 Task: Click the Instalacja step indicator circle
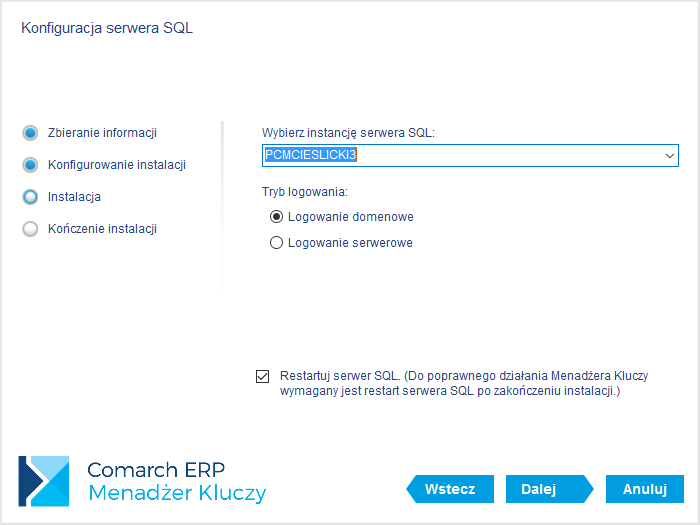[x=30, y=197]
